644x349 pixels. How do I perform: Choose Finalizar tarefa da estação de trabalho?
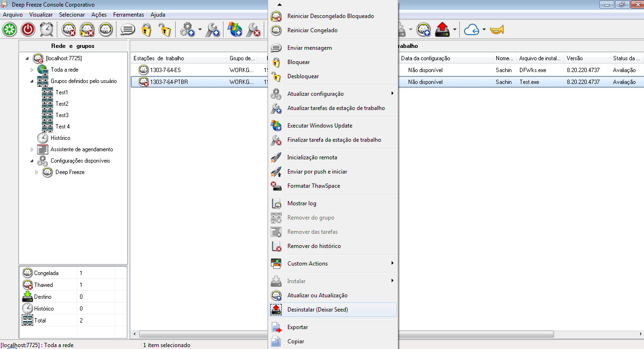point(333,140)
